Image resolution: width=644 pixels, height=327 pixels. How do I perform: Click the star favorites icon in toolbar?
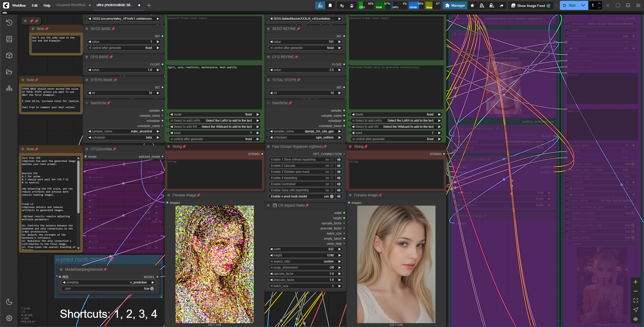coord(472,5)
